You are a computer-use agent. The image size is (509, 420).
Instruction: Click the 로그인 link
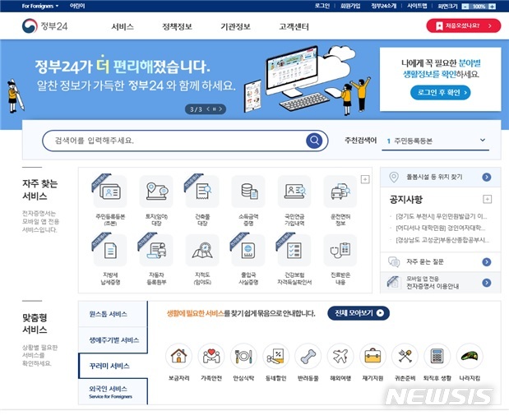(x=322, y=6)
